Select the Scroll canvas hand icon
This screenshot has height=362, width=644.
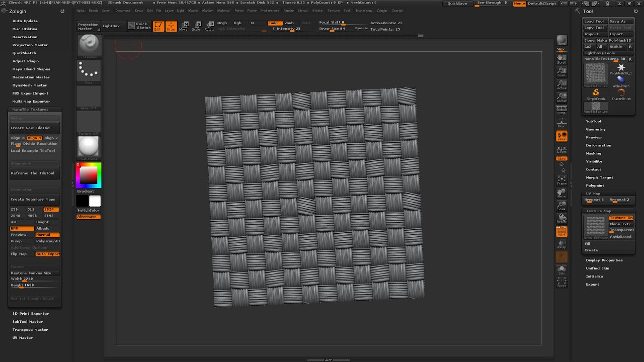point(561,59)
